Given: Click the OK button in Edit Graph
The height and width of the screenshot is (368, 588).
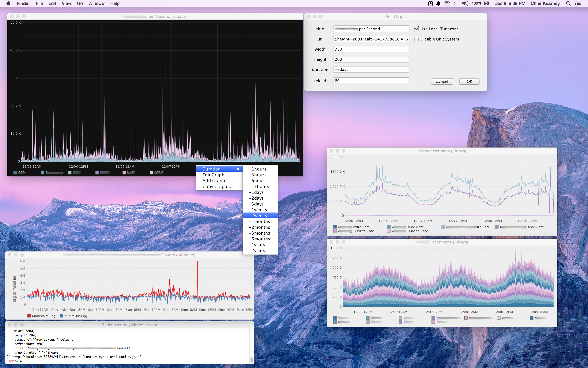Looking at the screenshot, I should pyautogui.click(x=469, y=81).
